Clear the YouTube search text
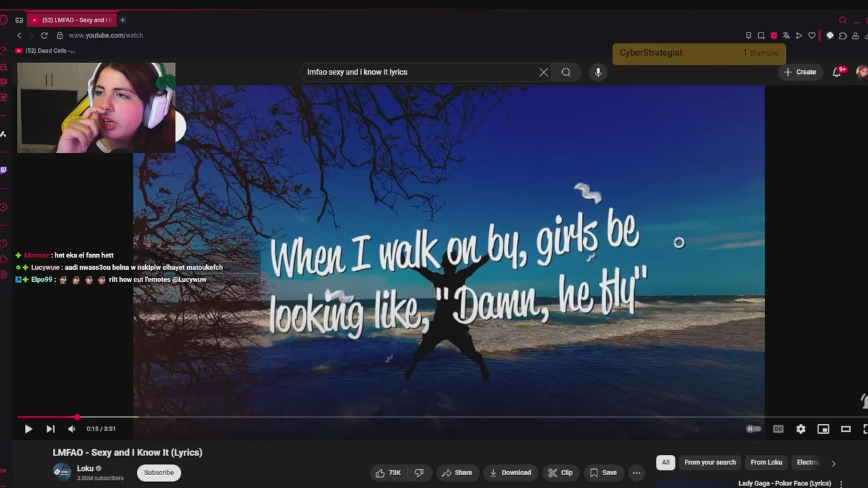The image size is (868, 488). point(543,72)
